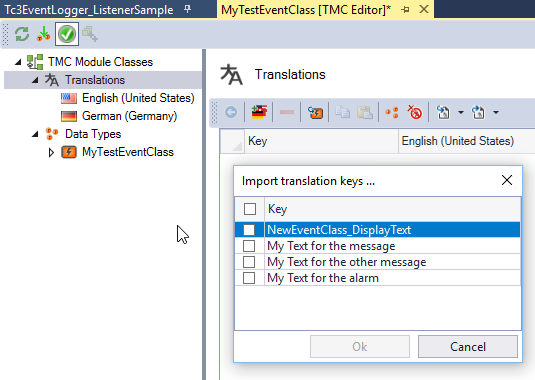Check 'My Text for the other message' checkbox
The height and width of the screenshot is (380, 535).
point(249,262)
